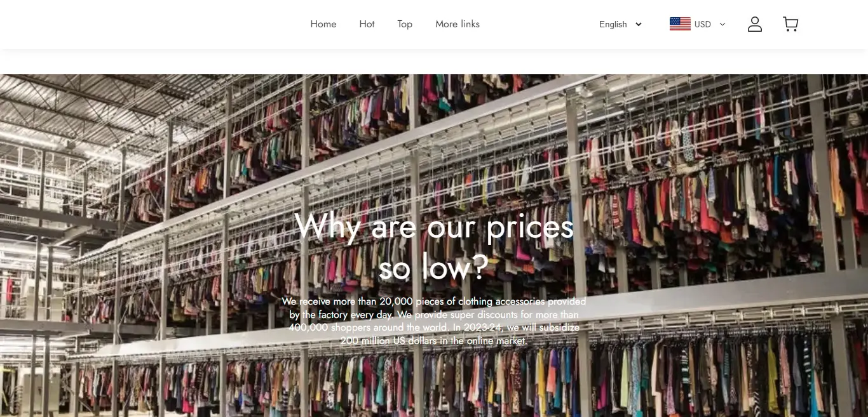868x417 pixels.
Task: Click the US flag icon
Action: tap(680, 24)
